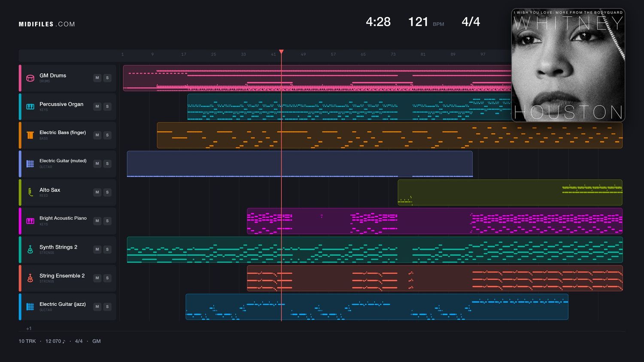Viewport: 644px width, 362px height.
Task: Mute the GM Drums track
Action: (97, 78)
